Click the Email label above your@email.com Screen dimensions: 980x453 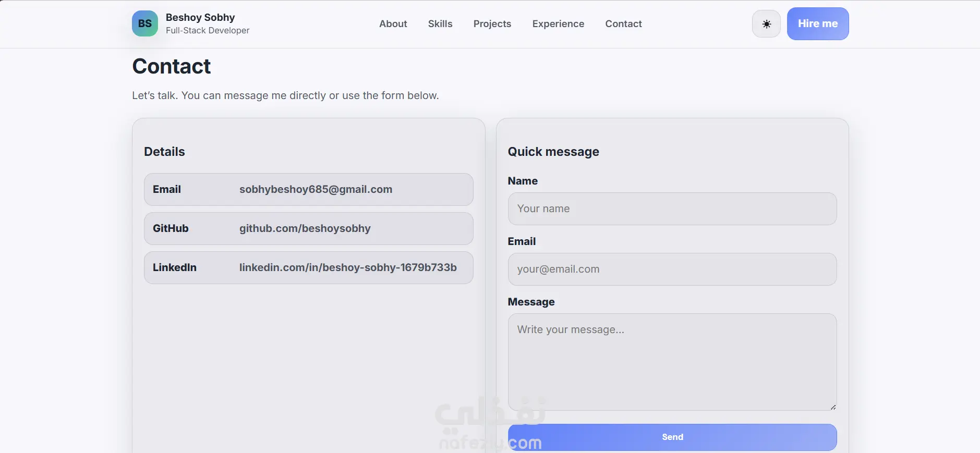[522, 241]
